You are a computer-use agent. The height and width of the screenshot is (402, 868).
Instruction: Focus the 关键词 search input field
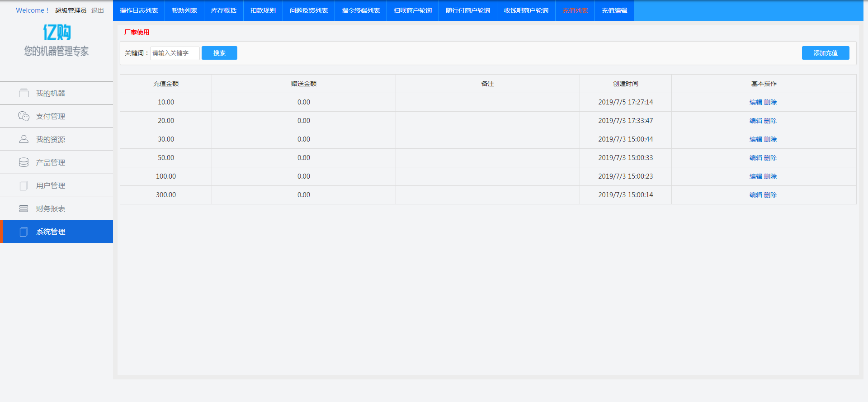coord(175,53)
